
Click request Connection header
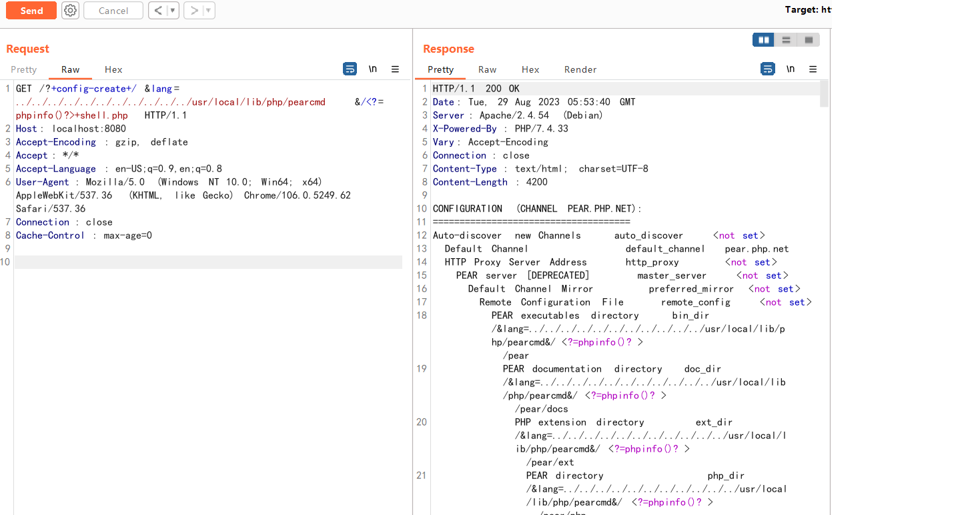point(64,222)
